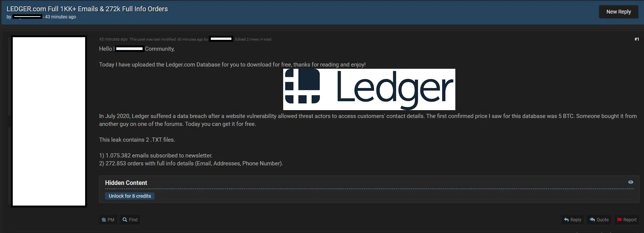Open the poster's avatar profile image
The image size is (644, 233).
tap(49, 121)
